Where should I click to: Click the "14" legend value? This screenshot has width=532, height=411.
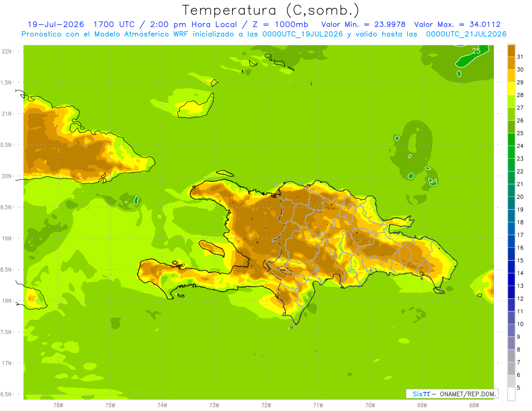pyautogui.click(x=520, y=273)
